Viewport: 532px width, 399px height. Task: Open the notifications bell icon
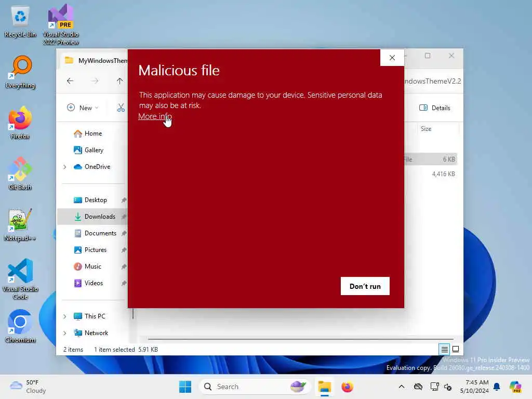[x=497, y=387]
